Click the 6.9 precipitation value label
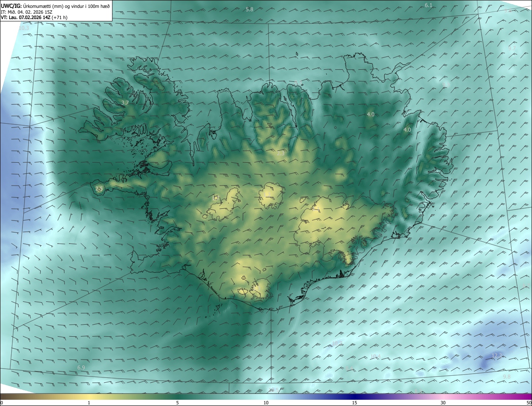532x406 pixels. point(81,368)
